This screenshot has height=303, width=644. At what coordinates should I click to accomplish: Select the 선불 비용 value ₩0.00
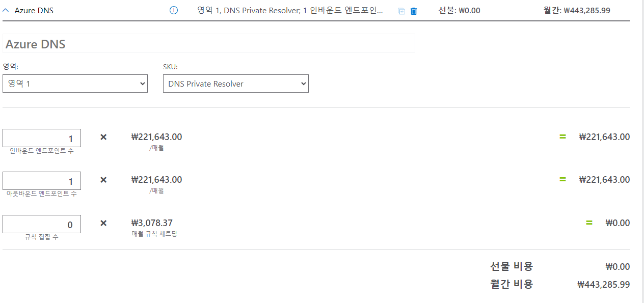tap(618, 267)
